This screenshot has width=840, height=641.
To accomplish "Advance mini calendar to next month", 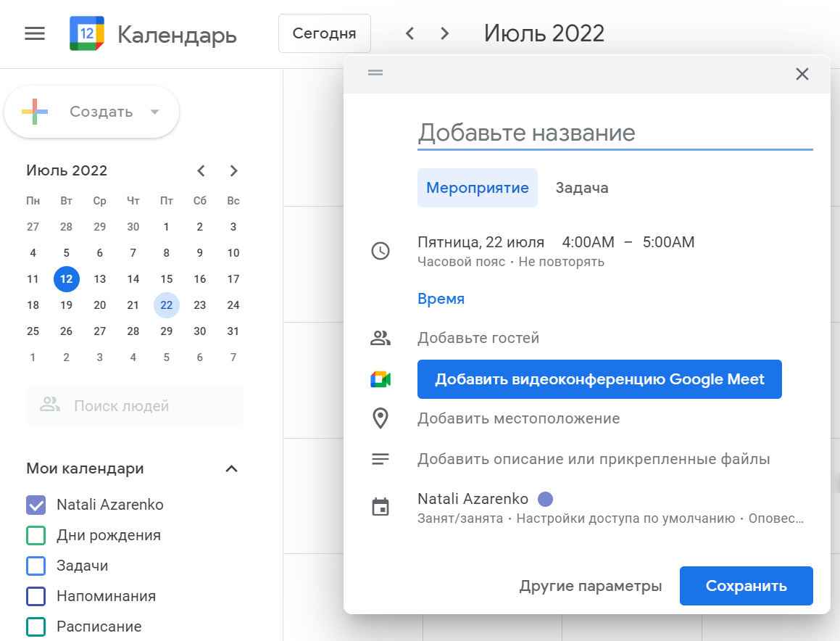I will point(233,171).
